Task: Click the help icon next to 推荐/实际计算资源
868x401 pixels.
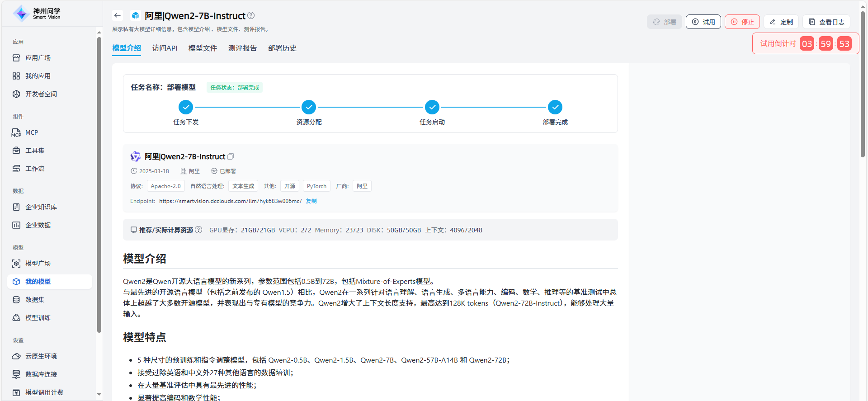Action: [x=198, y=230]
